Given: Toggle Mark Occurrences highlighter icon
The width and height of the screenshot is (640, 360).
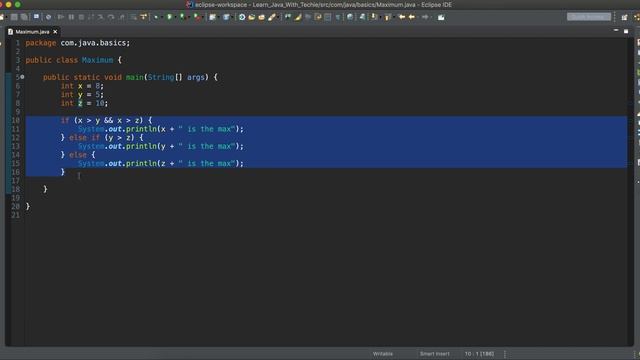Looking at the screenshot, I should click(298, 17).
